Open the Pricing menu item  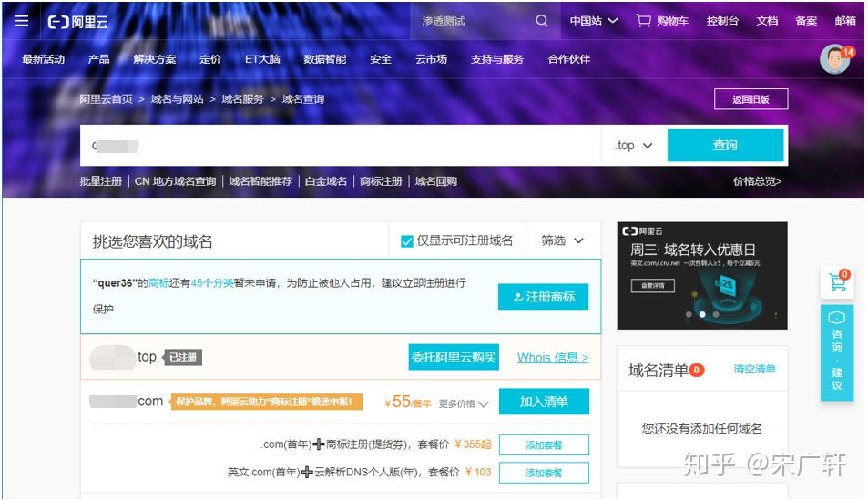tap(210, 59)
